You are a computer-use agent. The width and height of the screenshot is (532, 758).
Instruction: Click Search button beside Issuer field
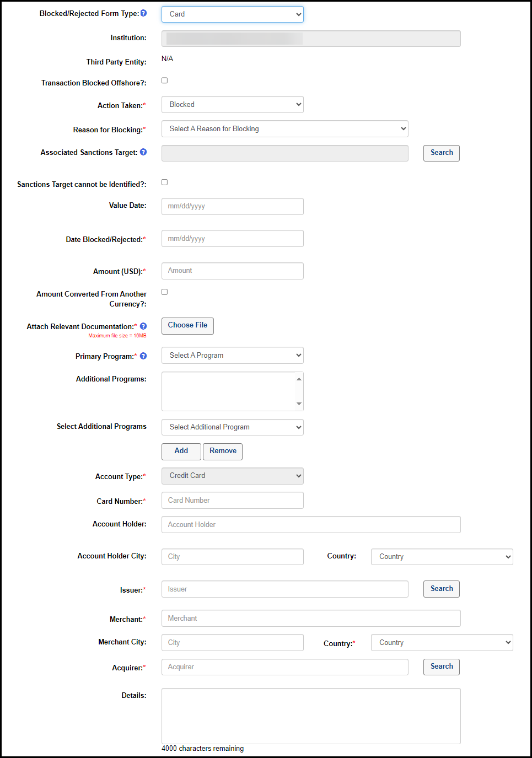point(441,589)
